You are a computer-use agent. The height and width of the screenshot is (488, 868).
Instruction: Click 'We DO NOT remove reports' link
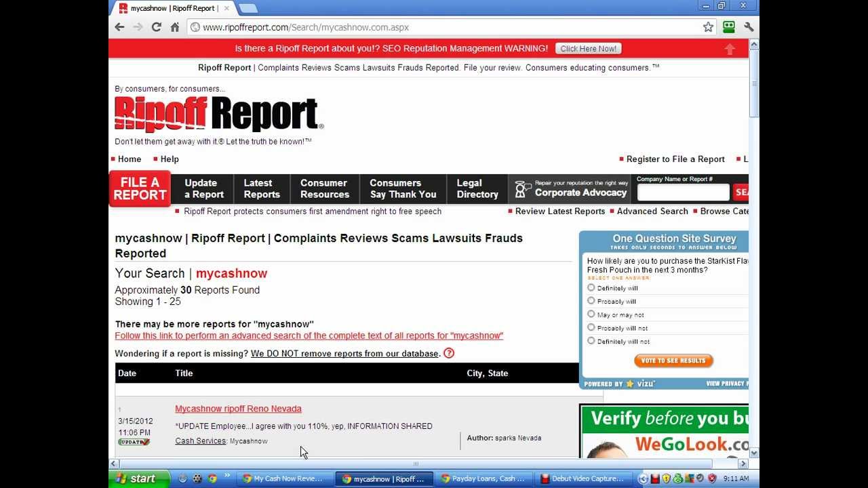(344, 354)
